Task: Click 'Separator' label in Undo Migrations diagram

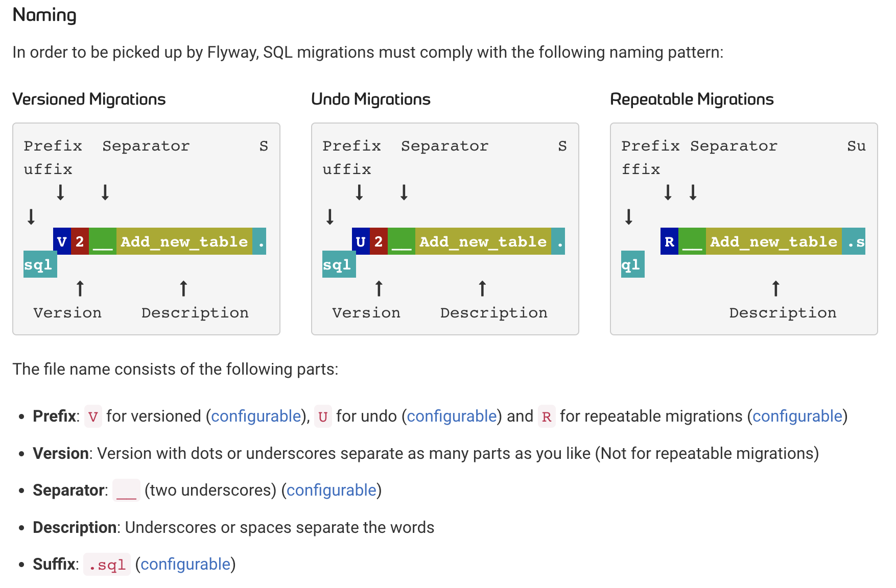Action: pyautogui.click(x=445, y=146)
